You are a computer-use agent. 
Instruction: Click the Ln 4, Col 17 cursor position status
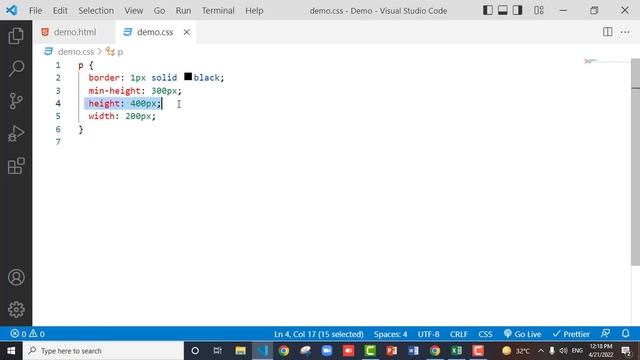pos(318,334)
